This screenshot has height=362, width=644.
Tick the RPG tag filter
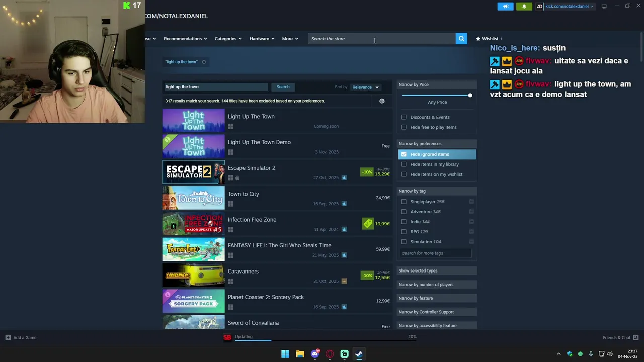pyautogui.click(x=404, y=232)
